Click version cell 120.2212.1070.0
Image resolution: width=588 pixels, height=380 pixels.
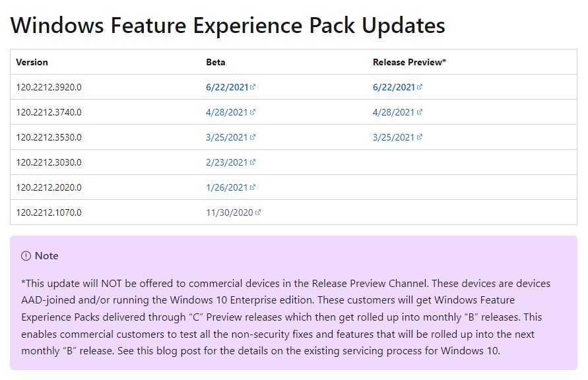pos(49,212)
